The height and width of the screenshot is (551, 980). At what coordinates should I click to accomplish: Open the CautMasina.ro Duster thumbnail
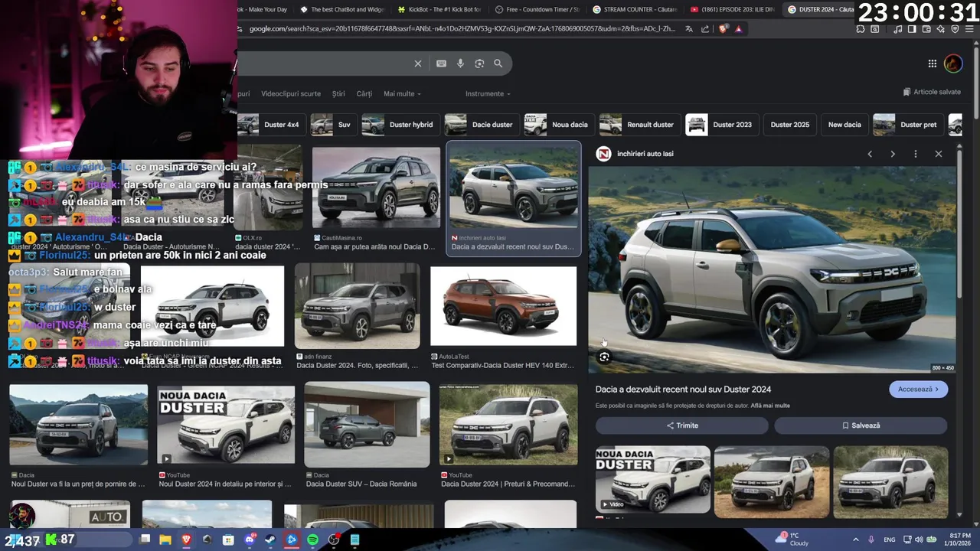tap(376, 188)
